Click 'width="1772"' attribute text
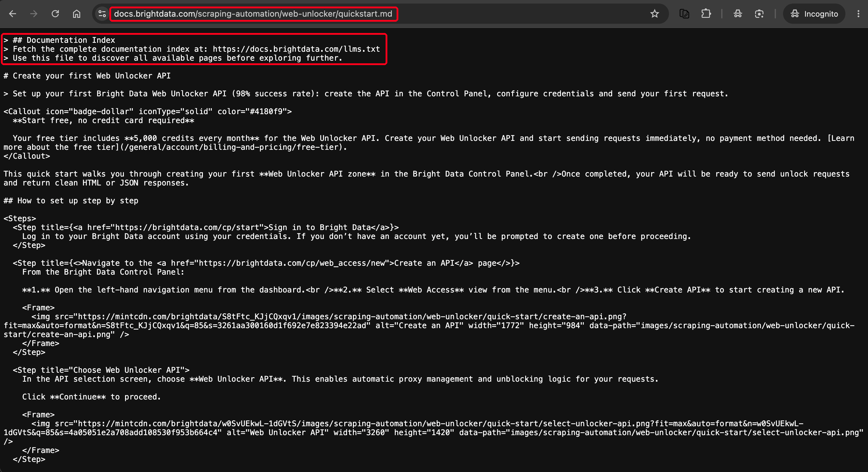868x472 pixels. click(496, 326)
